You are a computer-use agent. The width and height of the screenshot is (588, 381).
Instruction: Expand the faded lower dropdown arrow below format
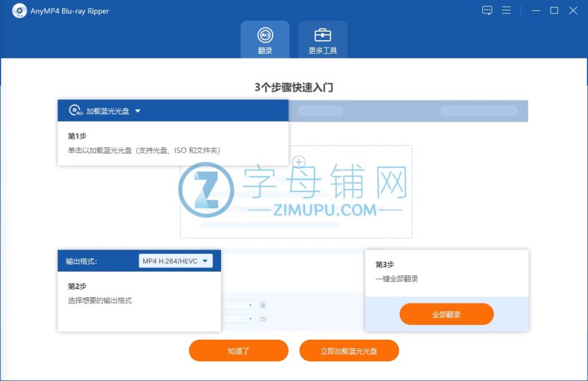pos(250,319)
